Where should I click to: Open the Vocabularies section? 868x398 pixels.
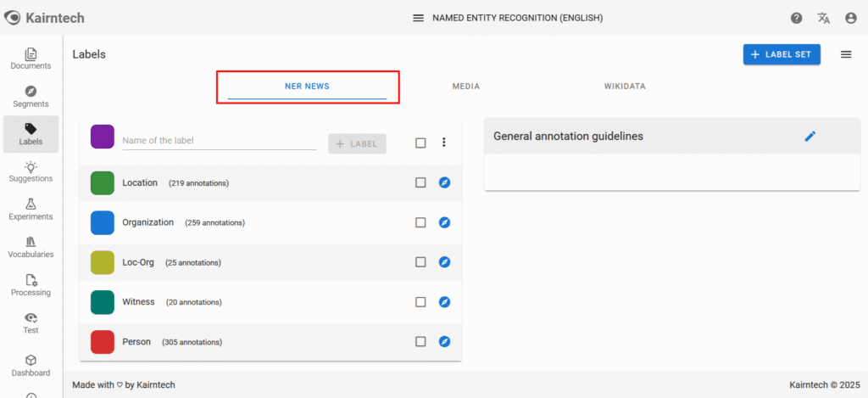point(31,247)
